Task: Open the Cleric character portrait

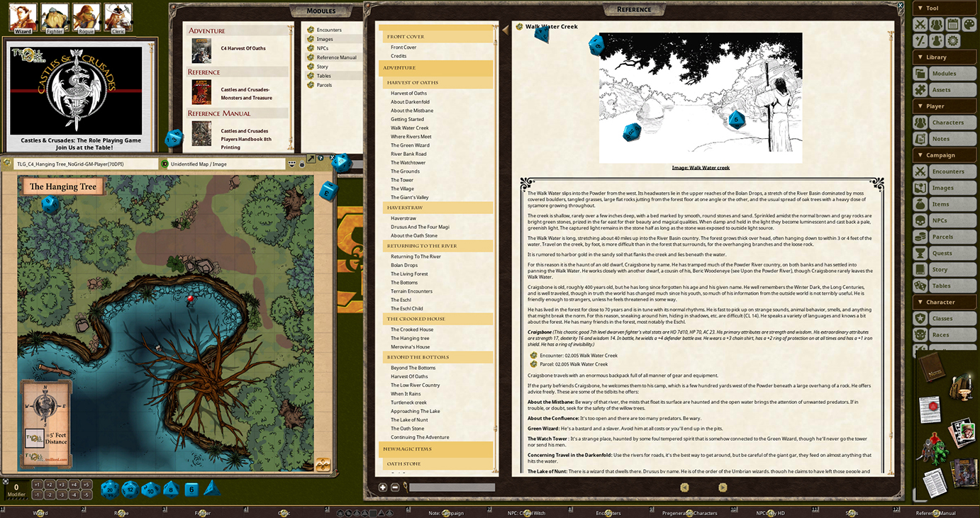Action: tap(118, 18)
